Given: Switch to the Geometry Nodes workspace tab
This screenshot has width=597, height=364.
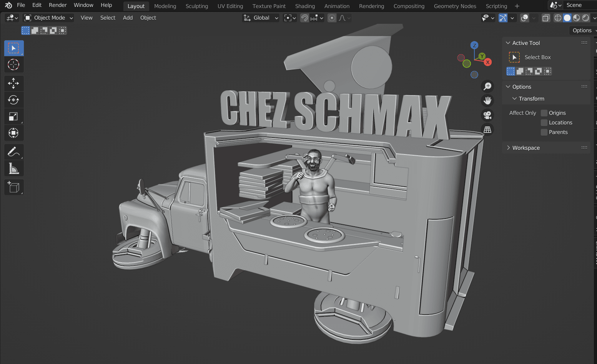Looking at the screenshot, I should coord(455,6).
